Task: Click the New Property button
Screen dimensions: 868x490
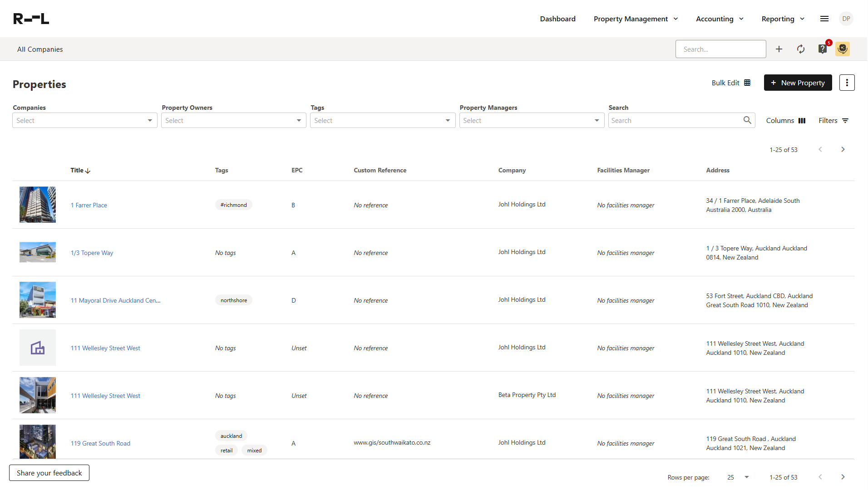Action: [798, 83]
